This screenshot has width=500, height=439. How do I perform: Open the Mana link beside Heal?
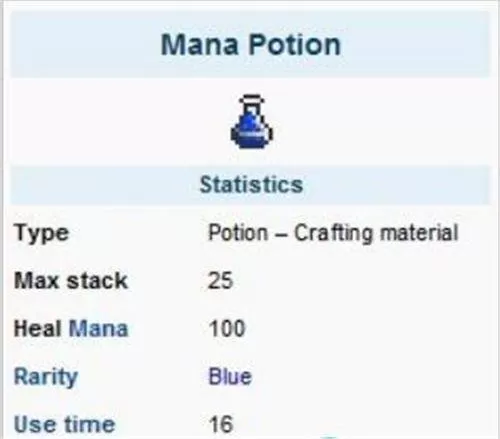pos(98,329)
